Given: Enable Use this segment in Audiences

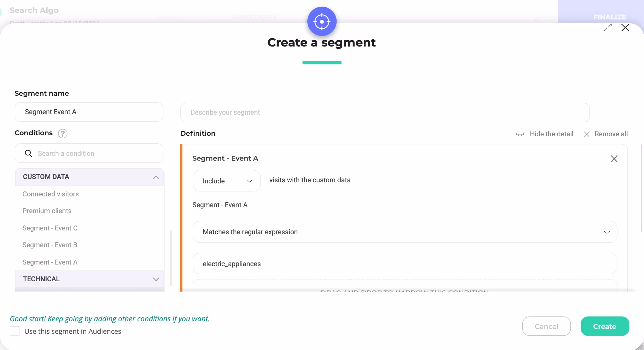Looking at the screenshot, I should [15, 331].
